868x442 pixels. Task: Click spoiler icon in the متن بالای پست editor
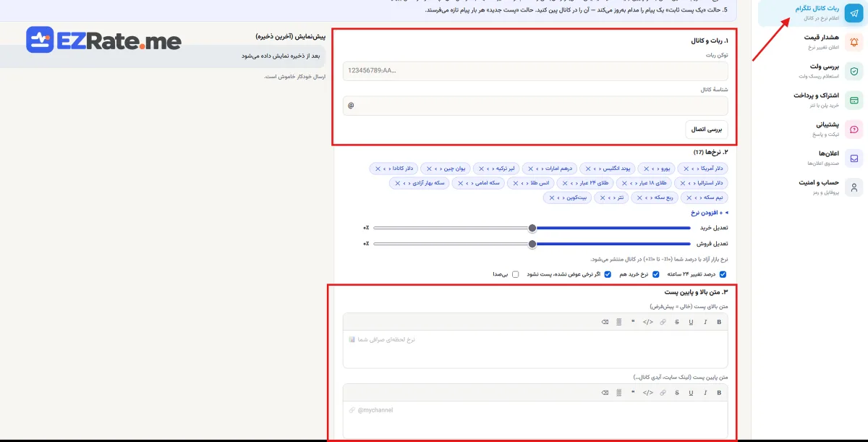pos(618,322)
